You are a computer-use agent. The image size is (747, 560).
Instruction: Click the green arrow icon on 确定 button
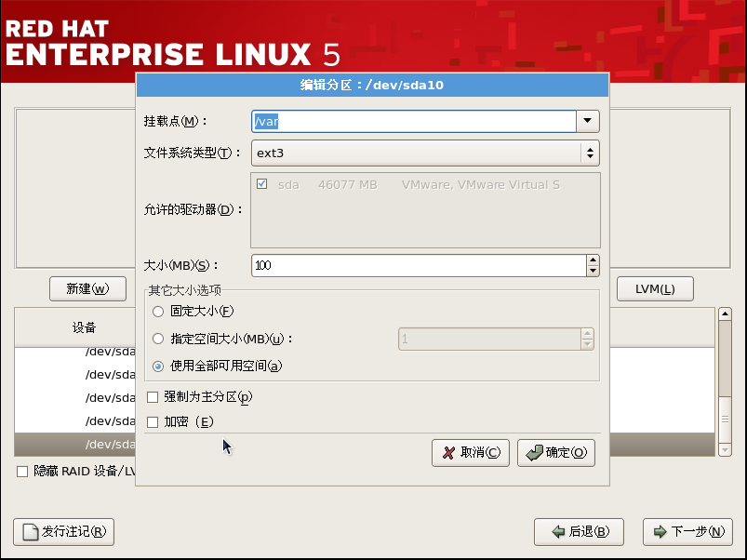(534, 452)
